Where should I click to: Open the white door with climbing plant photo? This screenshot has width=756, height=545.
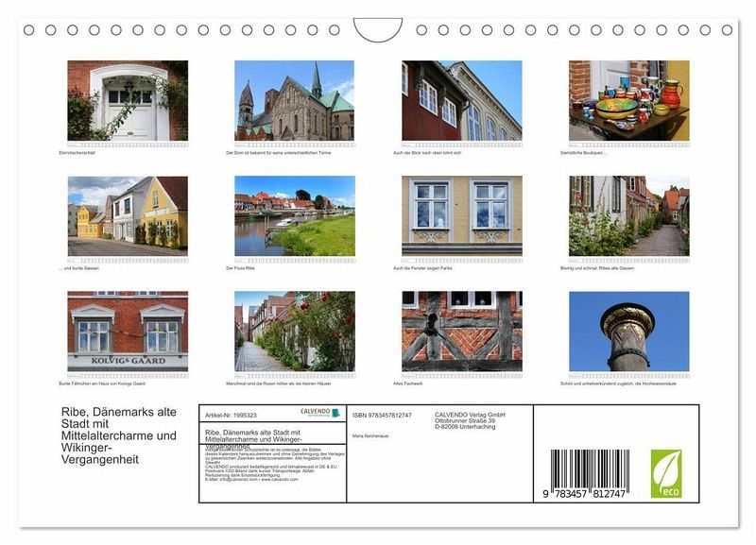coord(128,101)
